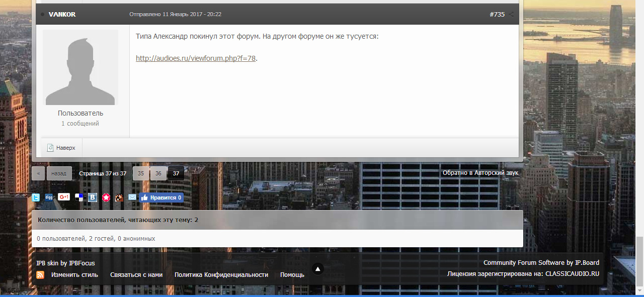Click the red star bookmark icon
Image resolution: width=644 pixels, height=297 pixels.
[106, 197]
